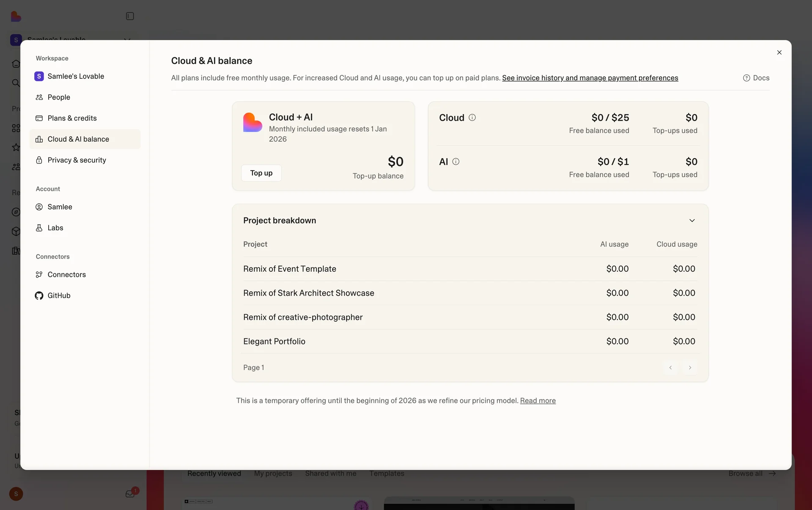Click the GitHub icon in sidebar

pyautogui.click(x=39, y=295)
